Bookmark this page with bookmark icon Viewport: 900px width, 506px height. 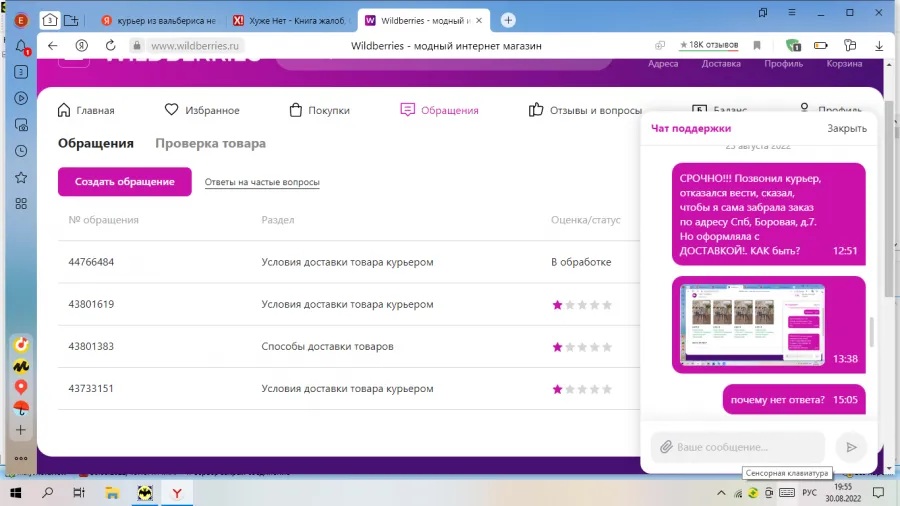point(757,45)
